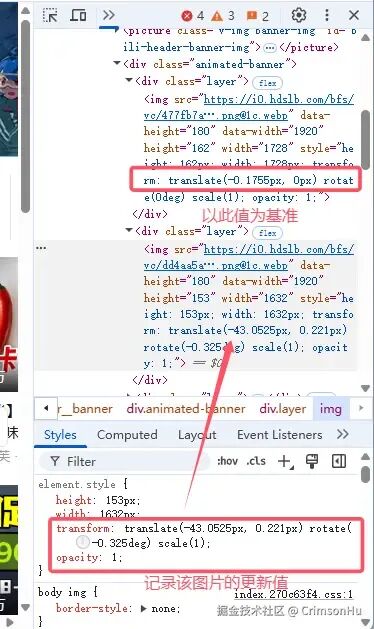Open the 477fb7a png@1c.webp image link
374x629 pixels.
[x=249, y=107]
